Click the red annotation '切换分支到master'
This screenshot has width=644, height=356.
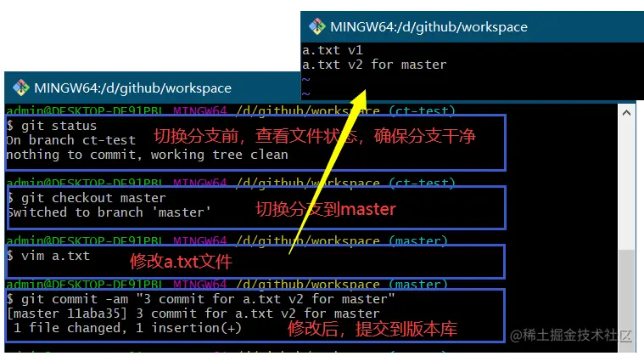pyautogui.click(x=326, y=209)
